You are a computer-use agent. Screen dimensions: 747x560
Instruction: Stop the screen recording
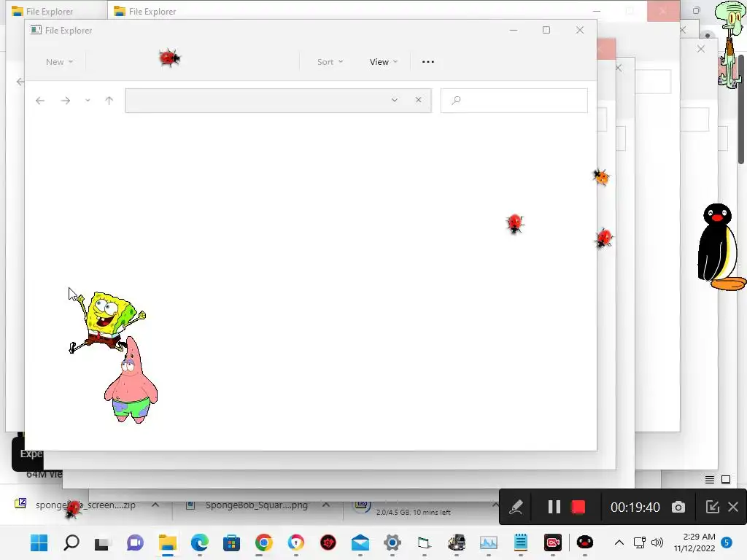578,507
